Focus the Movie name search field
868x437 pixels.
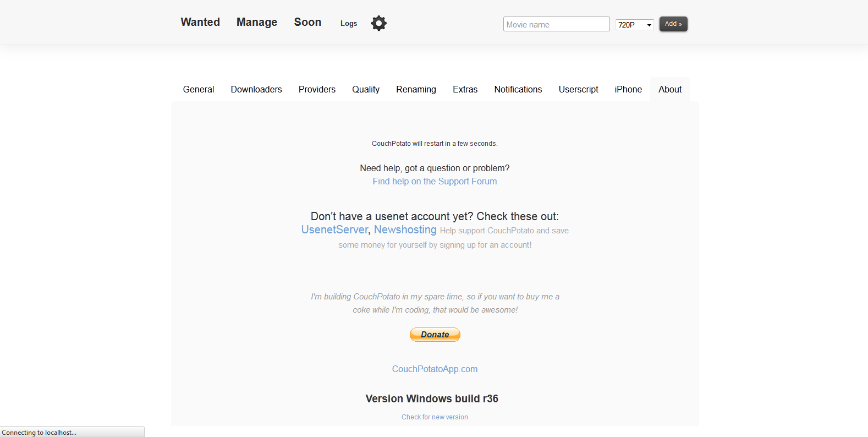click(556, 24)
